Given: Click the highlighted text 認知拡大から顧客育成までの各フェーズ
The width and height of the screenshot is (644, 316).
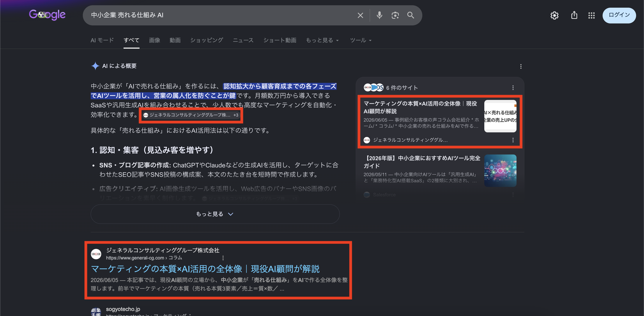Looking at the screenshot, I should click(x=280, y=86).
